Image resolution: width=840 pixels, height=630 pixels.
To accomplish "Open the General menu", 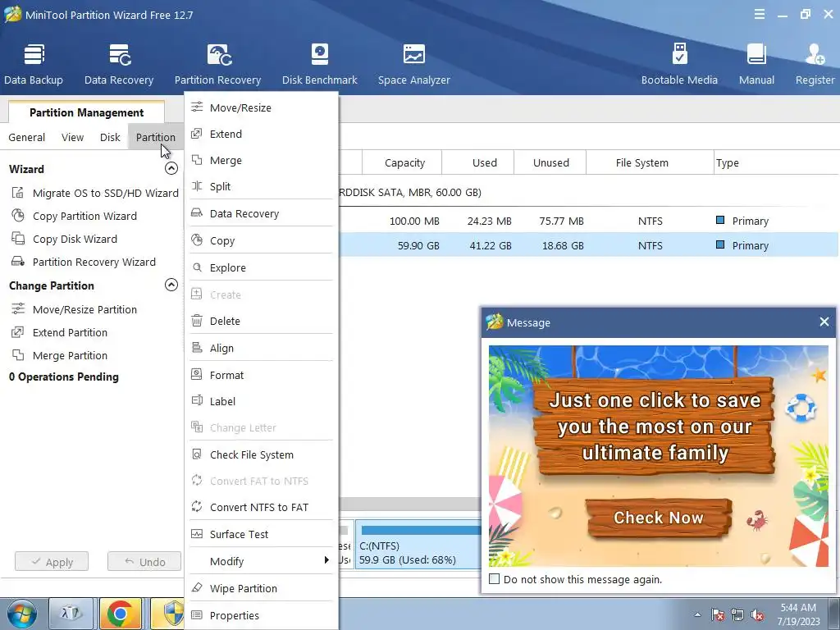I will (x=27, y=137).
